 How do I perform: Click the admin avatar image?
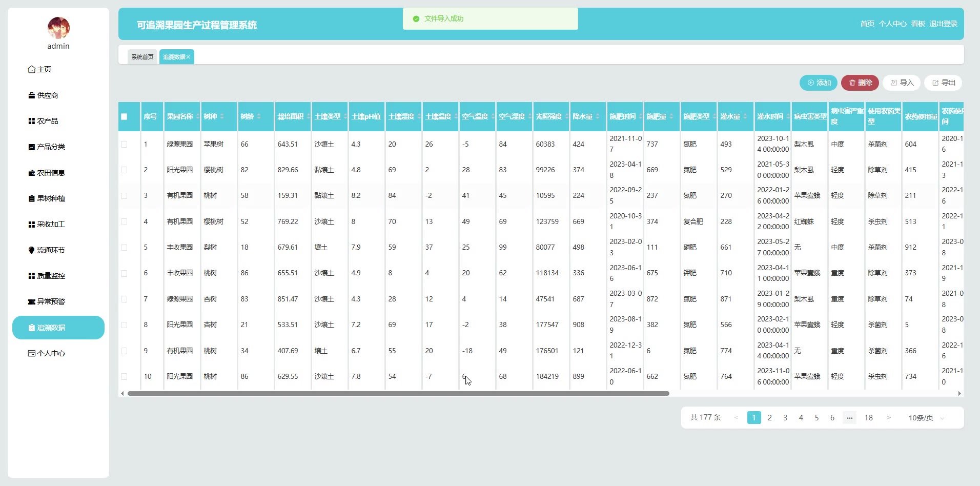[x=58, y=28]
